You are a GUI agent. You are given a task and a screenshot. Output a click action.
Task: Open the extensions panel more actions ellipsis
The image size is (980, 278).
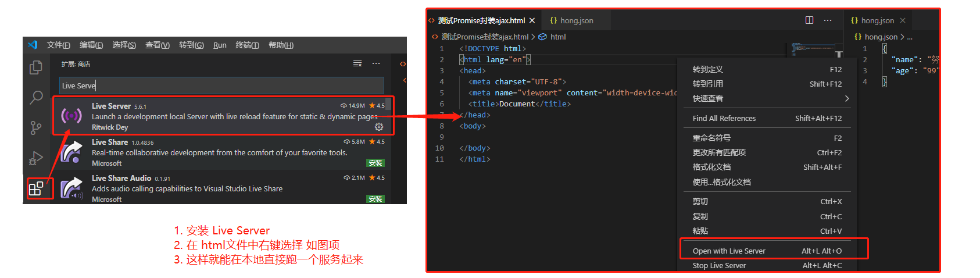tap(376, 63)
